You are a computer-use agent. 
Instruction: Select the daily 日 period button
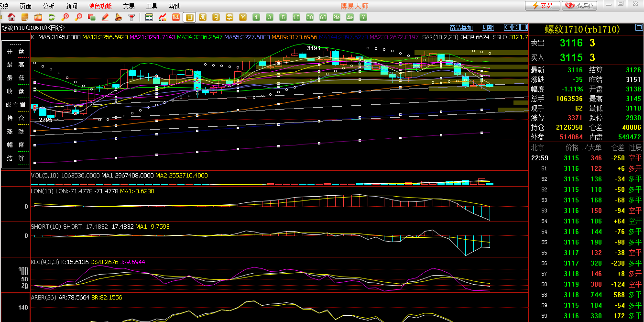point(189,17)
